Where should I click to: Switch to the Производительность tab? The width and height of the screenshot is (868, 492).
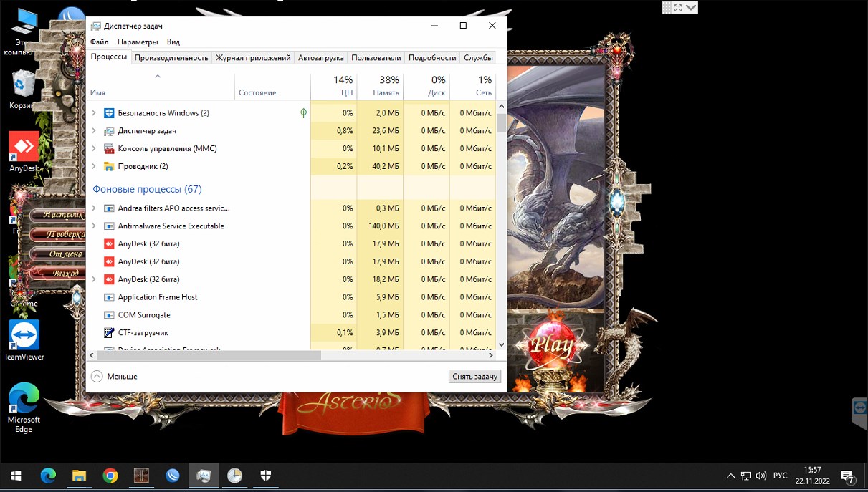pyautogui.click(x=171, y=58)
